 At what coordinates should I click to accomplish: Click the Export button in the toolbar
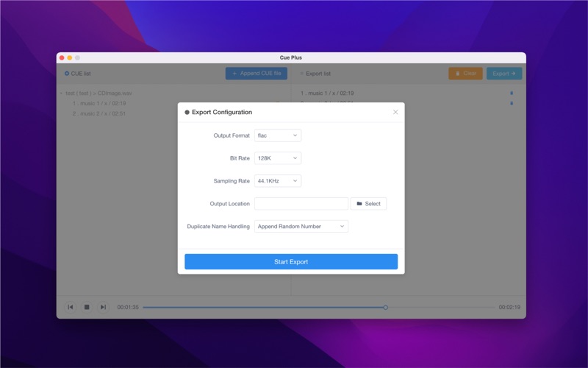click(504, 73)
